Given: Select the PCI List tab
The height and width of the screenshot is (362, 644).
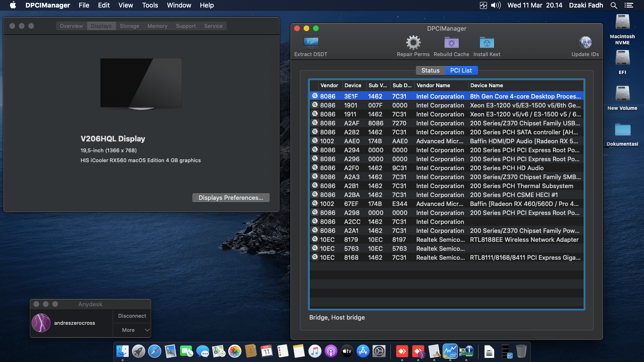Looking at the screenshot, I should click(461, 70).
